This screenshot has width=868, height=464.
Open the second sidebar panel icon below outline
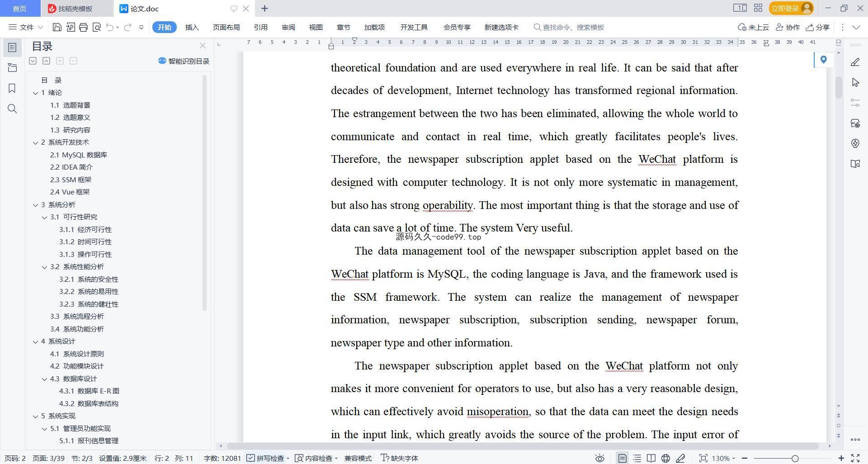point(12,68)
